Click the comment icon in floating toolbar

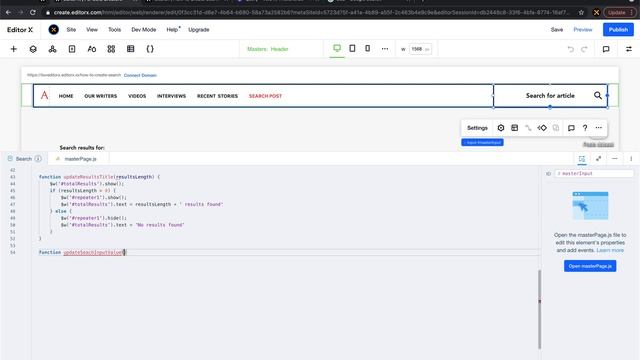pos(571,128)
